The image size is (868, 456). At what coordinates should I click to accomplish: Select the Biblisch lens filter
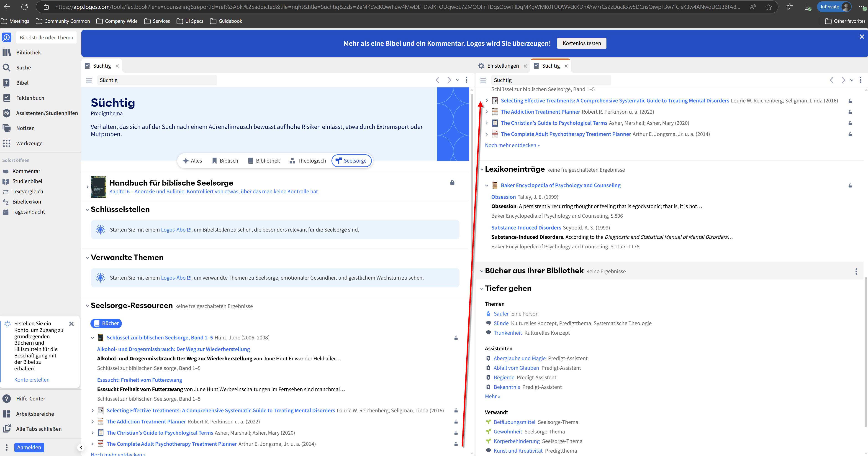225,161
